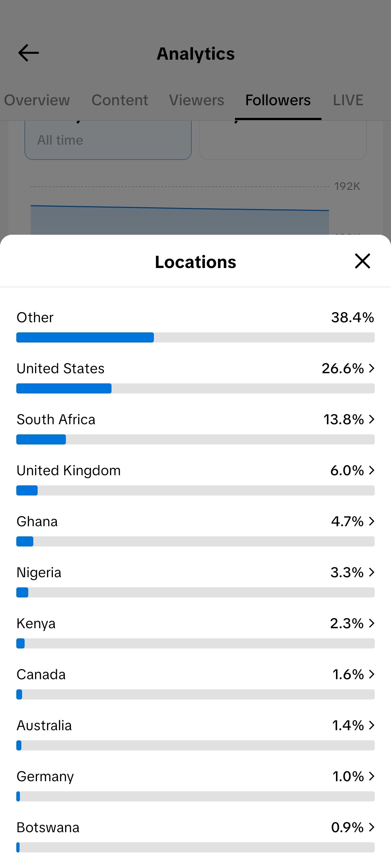Select the All time card
391x868 pixels.
point(108,140)
